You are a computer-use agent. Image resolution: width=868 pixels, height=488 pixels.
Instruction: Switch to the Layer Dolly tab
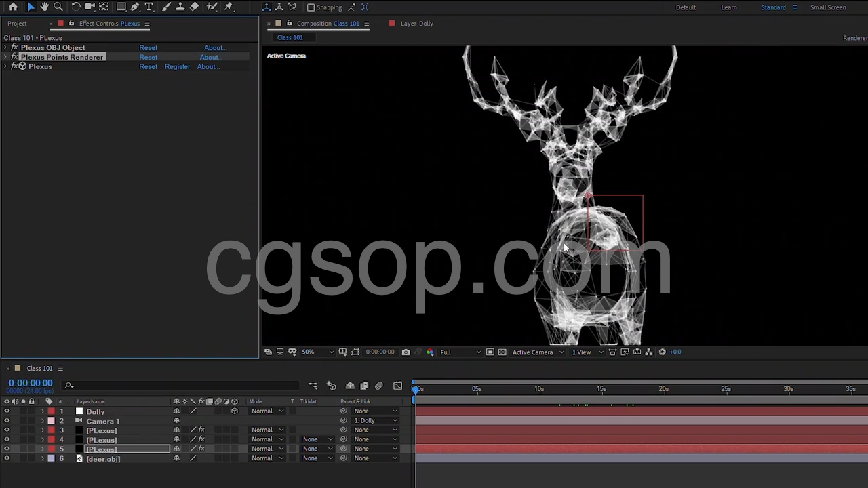pyautogui.click(x=416, y=24)
